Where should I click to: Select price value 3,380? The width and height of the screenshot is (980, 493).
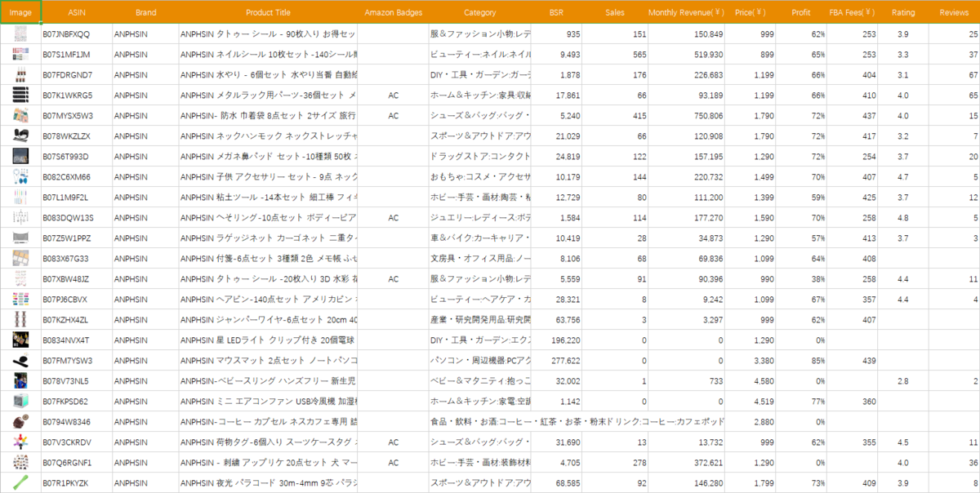point(751,361)
